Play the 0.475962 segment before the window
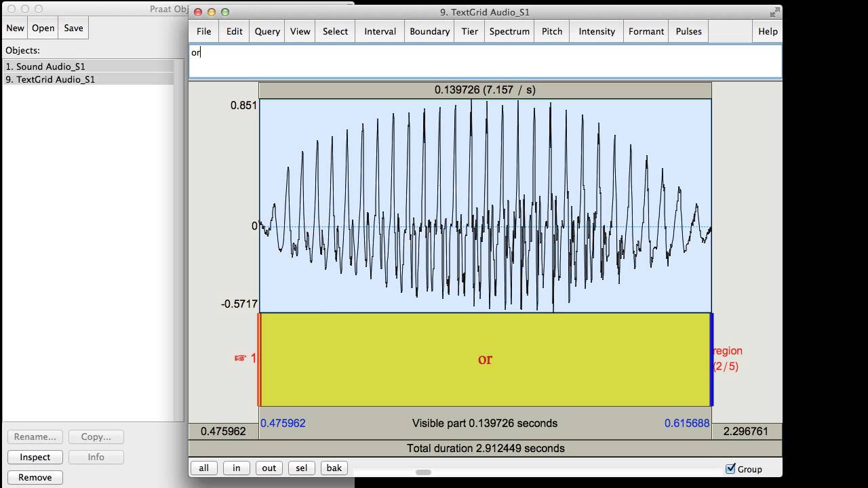 [x=223, y=431]
